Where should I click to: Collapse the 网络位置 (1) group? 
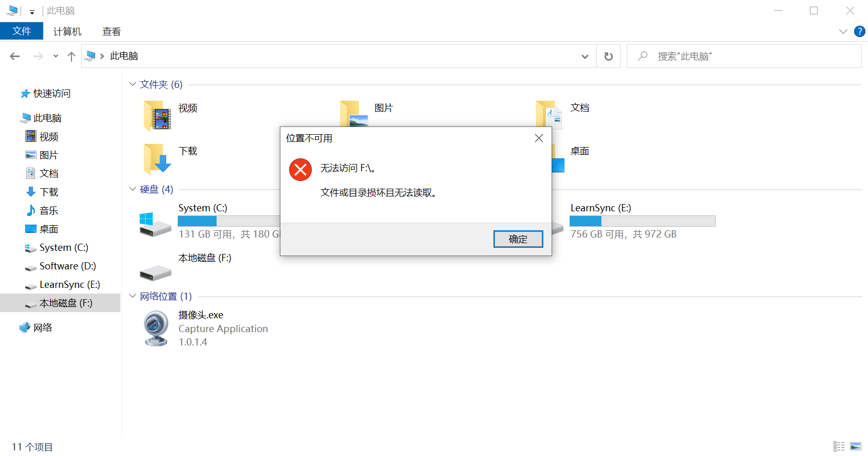133,296
